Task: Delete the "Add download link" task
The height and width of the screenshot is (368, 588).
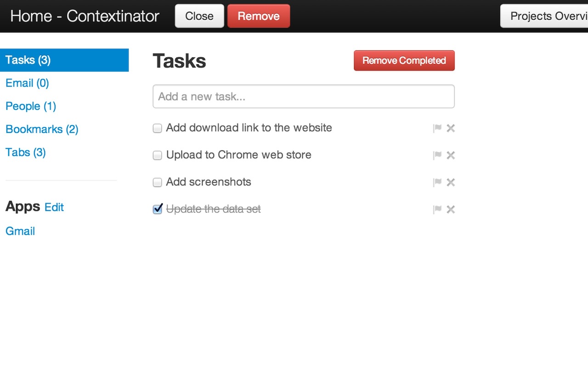Action: pyautogui.click(x=451, y=128)
